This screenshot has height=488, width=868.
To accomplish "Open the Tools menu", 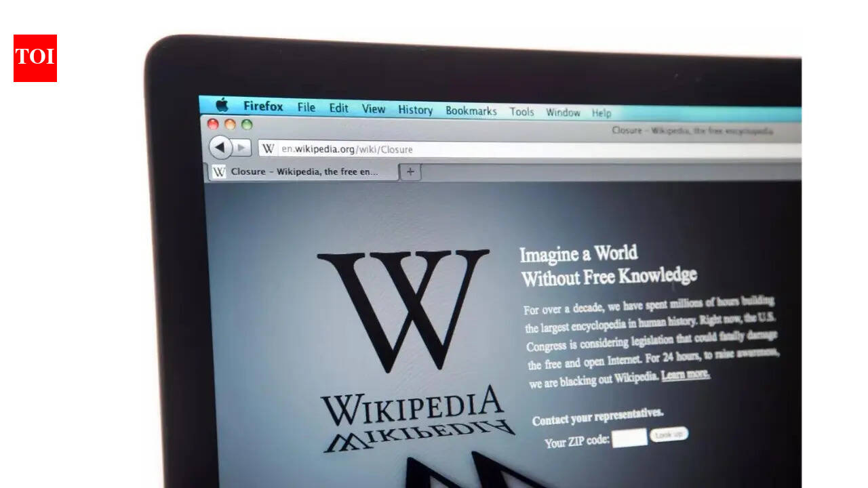I will coord(521,112).
